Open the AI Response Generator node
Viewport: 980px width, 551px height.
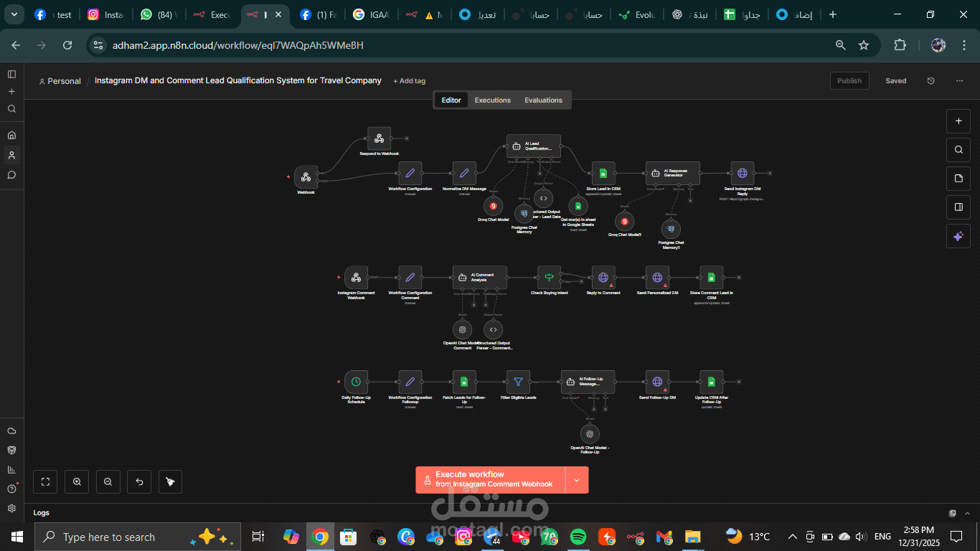[673, 173]
